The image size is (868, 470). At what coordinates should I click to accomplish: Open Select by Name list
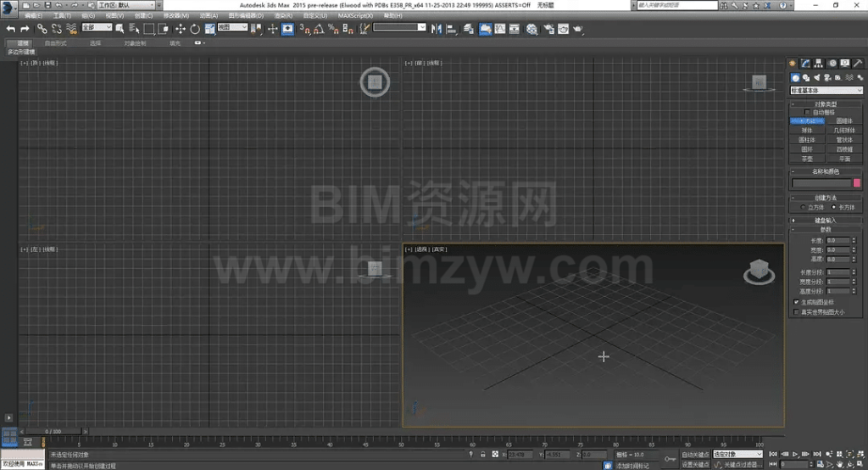pyautogui.click(x=135, y=29)
